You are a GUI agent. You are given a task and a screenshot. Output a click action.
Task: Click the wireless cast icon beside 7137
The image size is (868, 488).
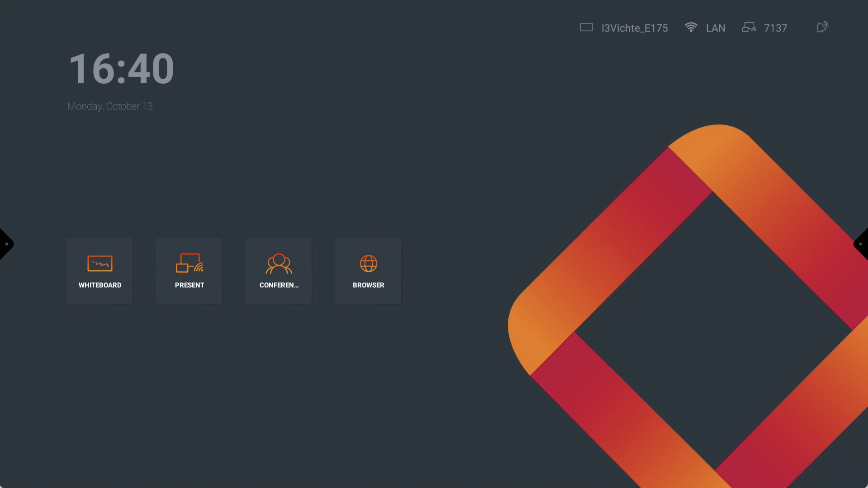[x=749, y=27]
